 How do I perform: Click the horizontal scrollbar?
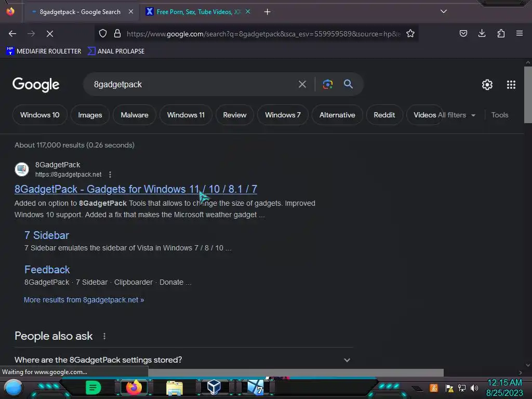click(296, 373)
